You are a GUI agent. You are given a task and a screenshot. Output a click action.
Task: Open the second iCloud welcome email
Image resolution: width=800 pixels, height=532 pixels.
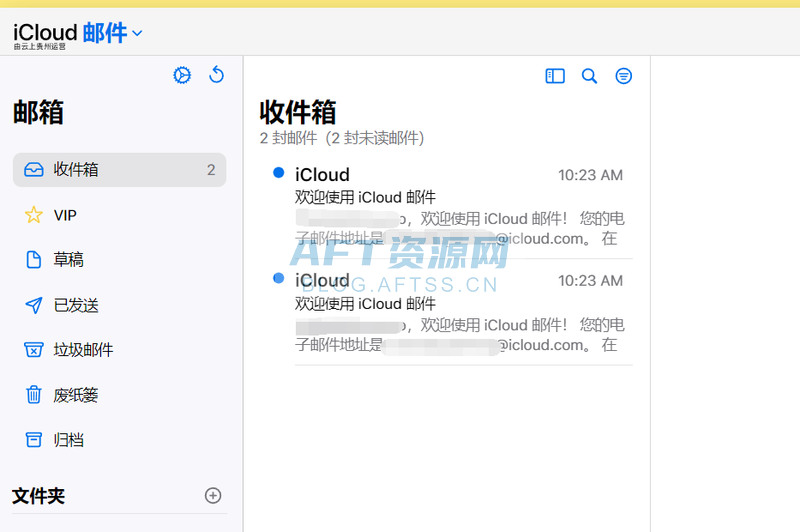458,313
